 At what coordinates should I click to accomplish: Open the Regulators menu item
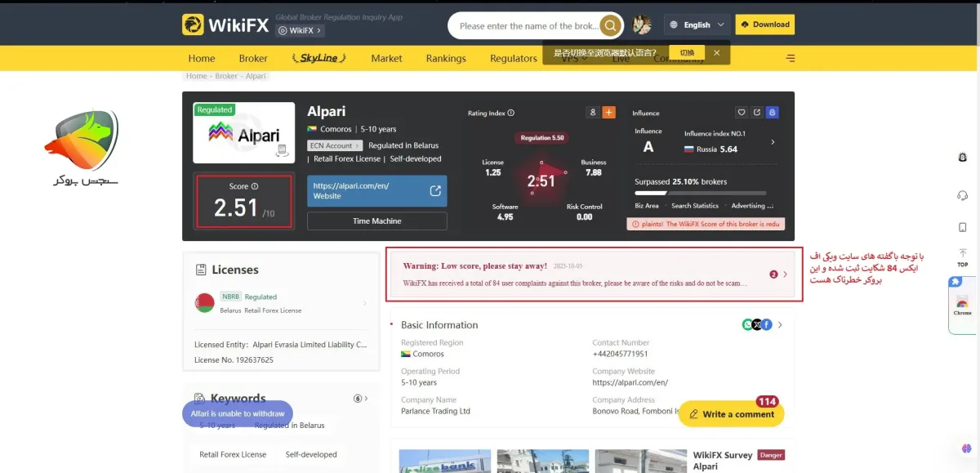(514, 58)
